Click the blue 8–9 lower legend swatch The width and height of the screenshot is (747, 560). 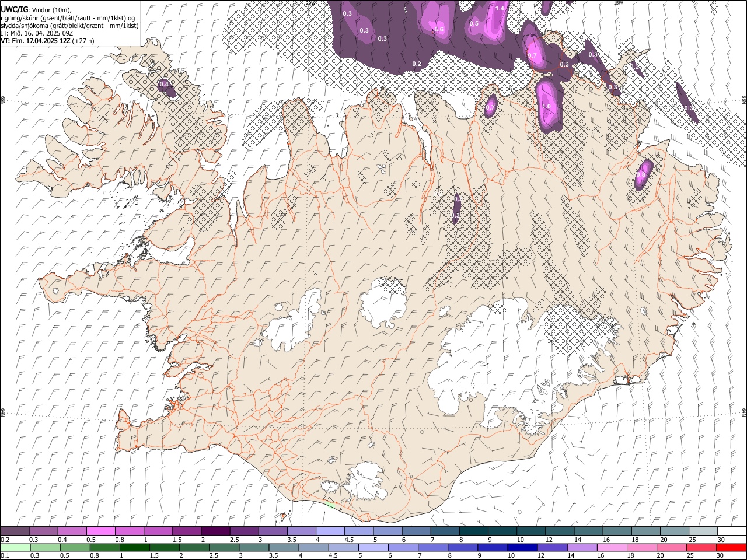coord(463,547)
